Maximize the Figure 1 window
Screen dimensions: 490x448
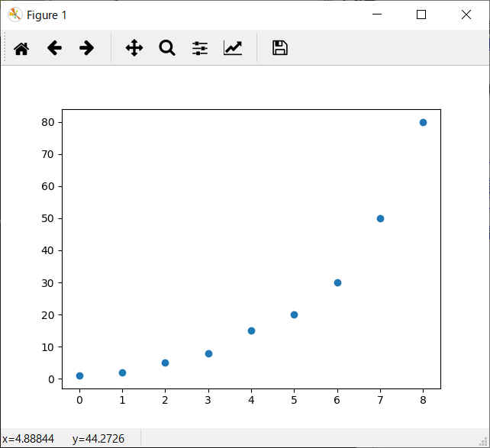pyautogui.click(x=421, y=15)
